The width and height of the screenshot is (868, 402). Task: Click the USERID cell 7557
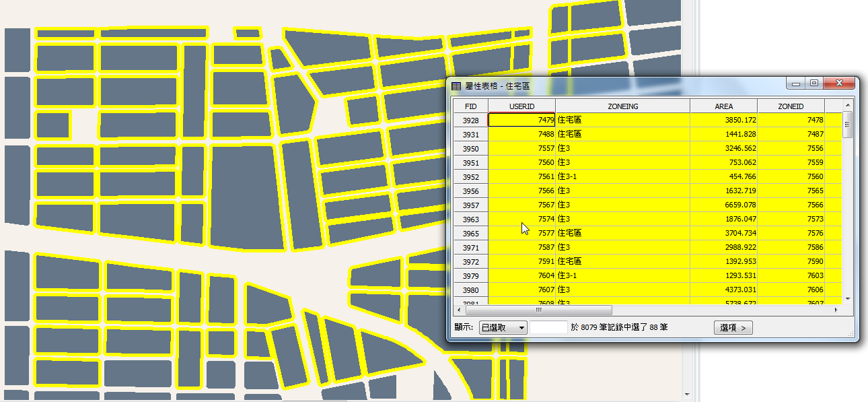(521, 148)
